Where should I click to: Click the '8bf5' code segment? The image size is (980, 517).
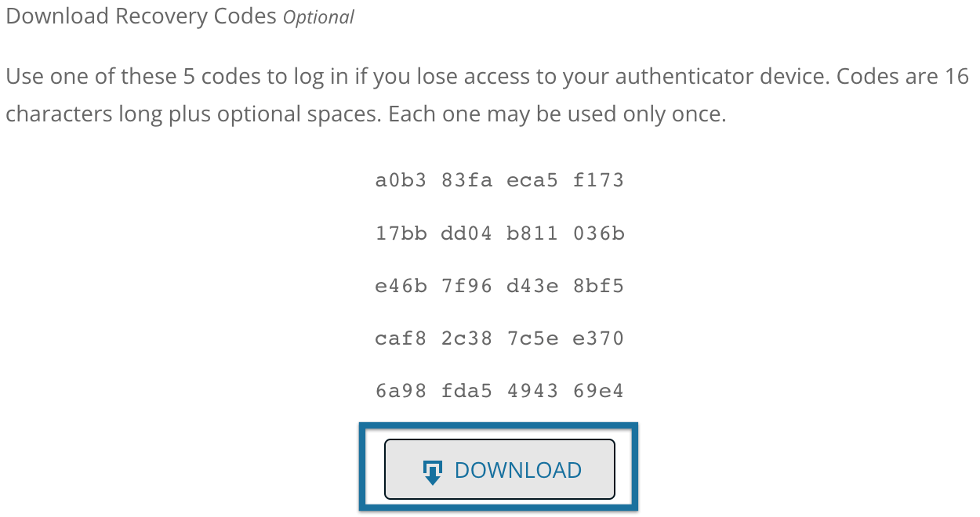[x=598, y=286]
